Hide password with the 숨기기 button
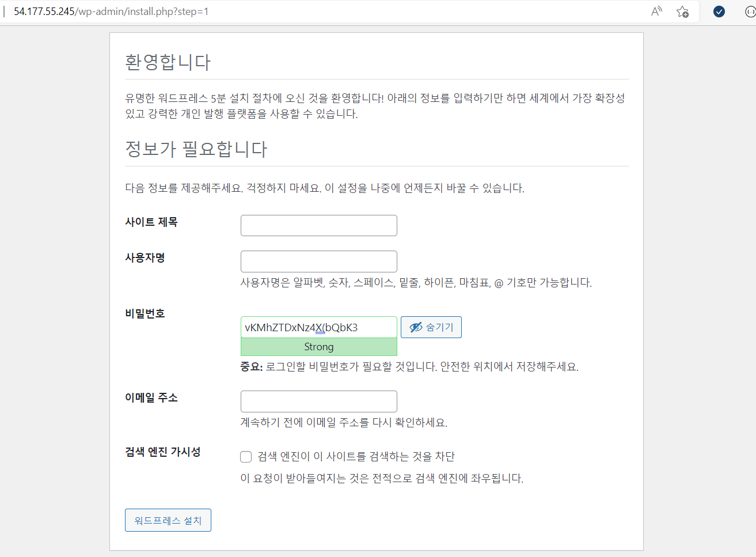 coord(431,327)
